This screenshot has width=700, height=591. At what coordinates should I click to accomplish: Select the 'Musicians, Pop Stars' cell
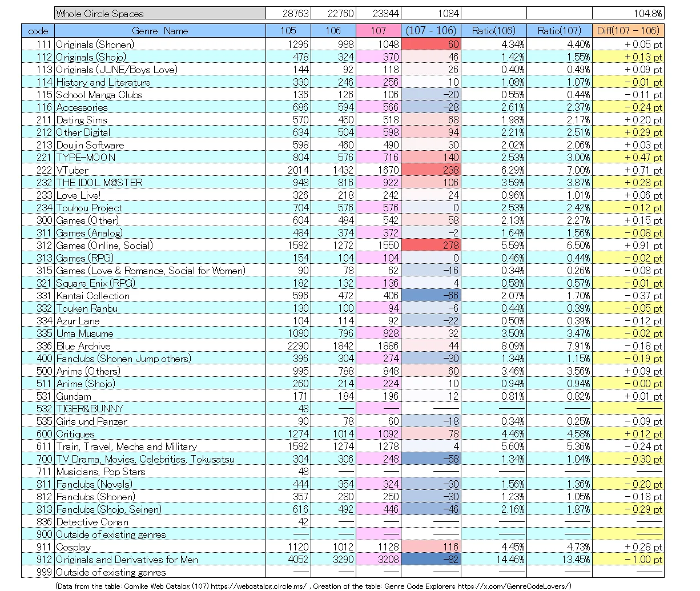click(x=160, y=472)
